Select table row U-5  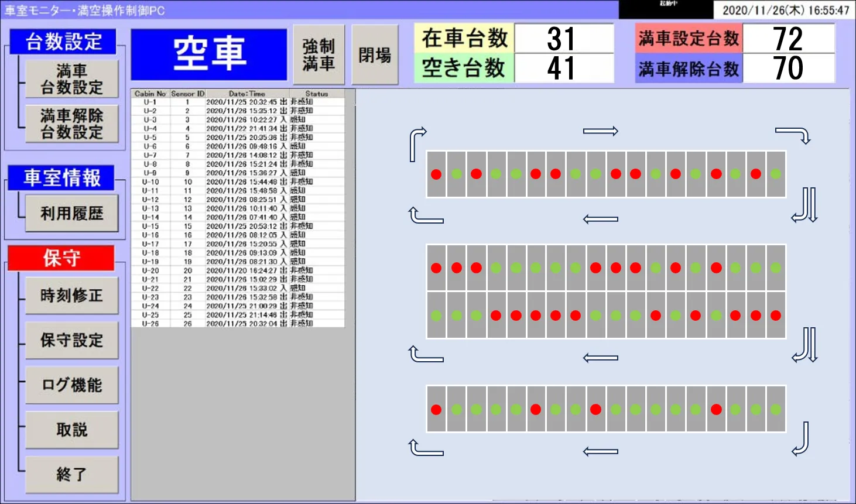pos(238,138)
